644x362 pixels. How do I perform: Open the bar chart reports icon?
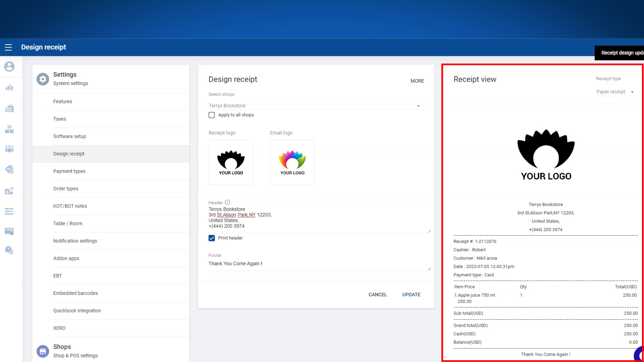coord(9,87)
